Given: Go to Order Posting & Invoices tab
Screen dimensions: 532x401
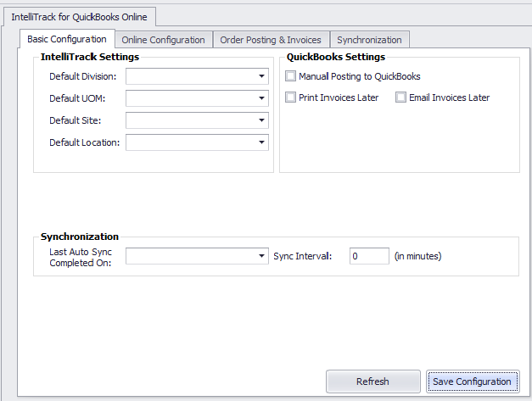Looking at the screenshot, I should pyautogui.click(x=271, y=40).
